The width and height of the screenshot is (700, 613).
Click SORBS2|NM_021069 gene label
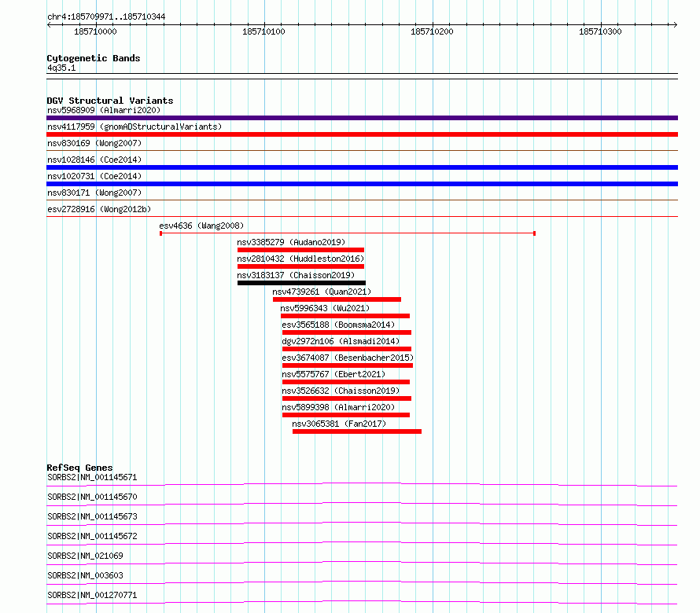[x=85, y=556]
